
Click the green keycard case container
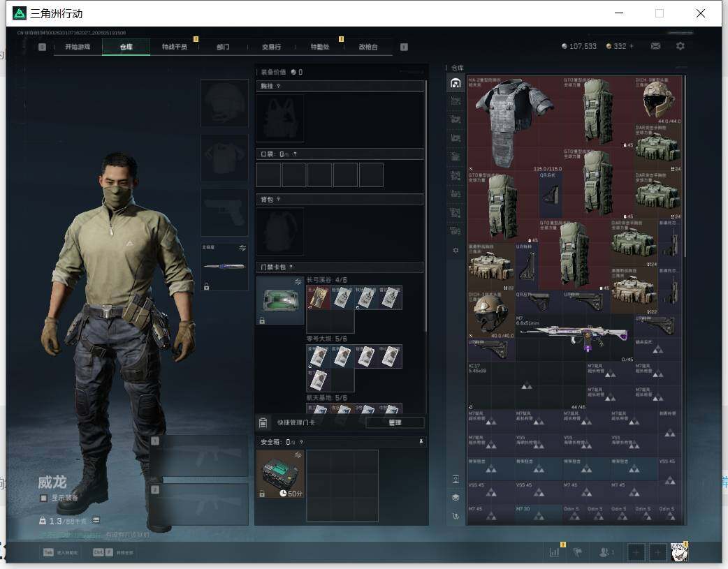pos(280,301)
